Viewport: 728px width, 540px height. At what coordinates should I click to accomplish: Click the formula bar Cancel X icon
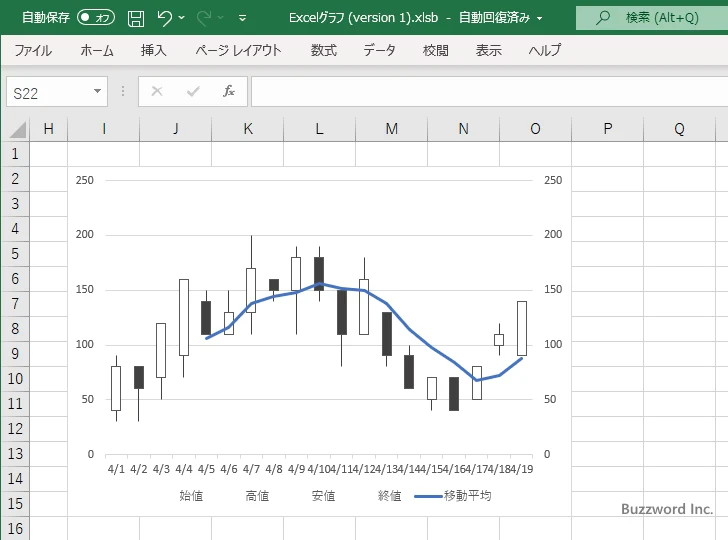(157, 91)
